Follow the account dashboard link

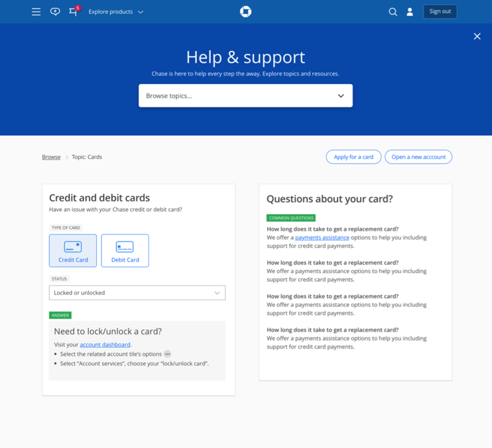[105, 345]
